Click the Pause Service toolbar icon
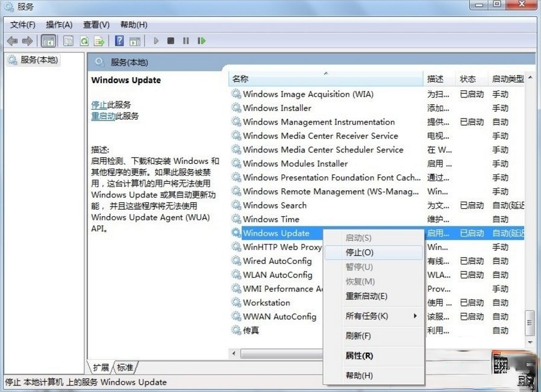Screen dimensions: 541x392 186,41
